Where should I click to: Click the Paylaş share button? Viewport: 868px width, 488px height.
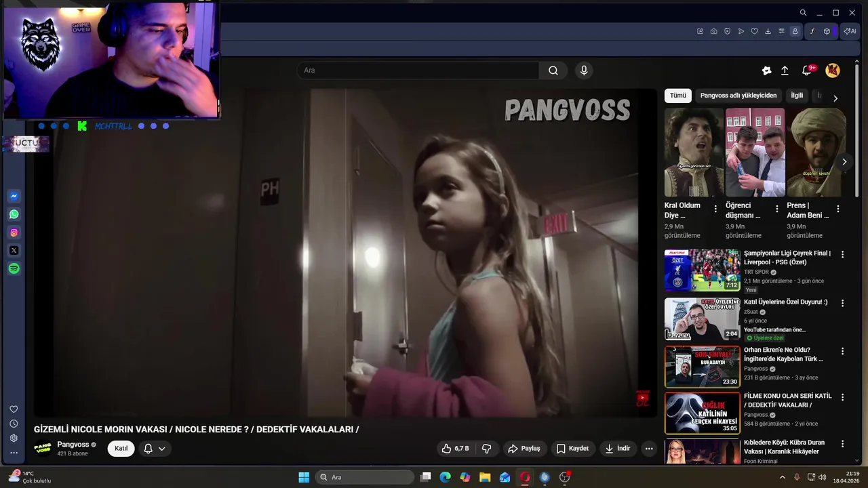524,449
